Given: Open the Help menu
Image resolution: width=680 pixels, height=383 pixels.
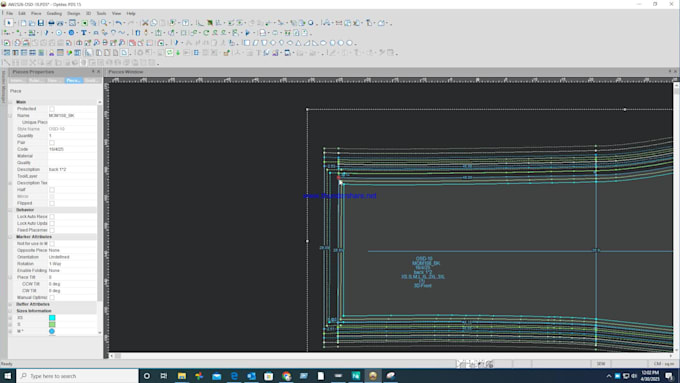Looking at the screenshot, I should coord(131,13).
